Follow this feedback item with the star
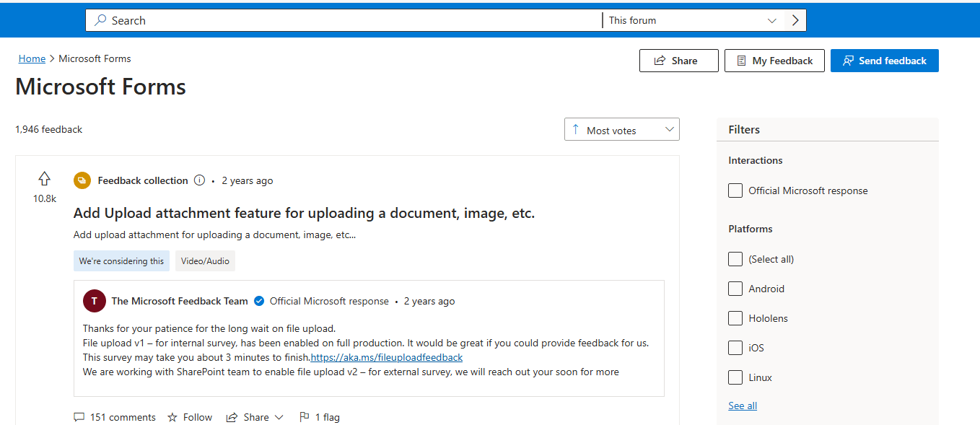This screenshot has height=425, width=980. point(190,417)
